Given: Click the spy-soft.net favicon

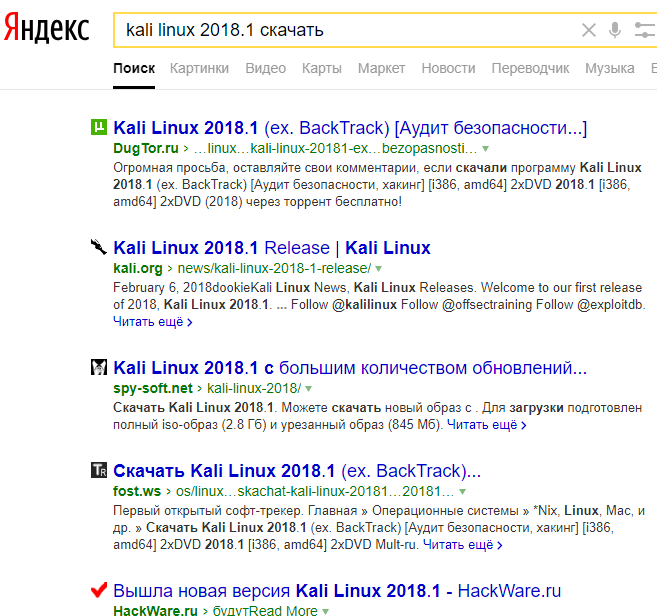Looking at the screenshot, I should [99, 367].
